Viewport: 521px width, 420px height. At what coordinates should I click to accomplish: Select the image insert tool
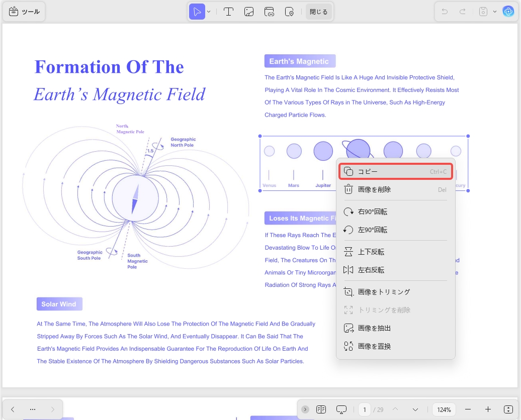248,12
